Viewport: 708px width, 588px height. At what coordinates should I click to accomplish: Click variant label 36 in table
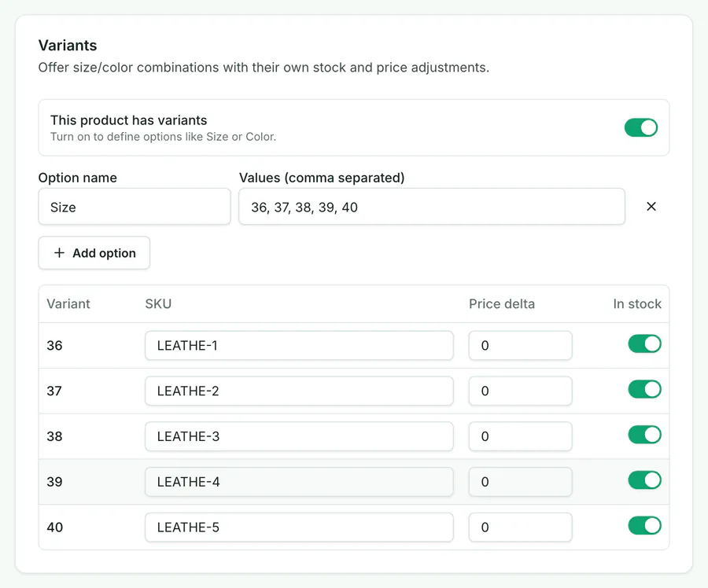click(54, 346)
